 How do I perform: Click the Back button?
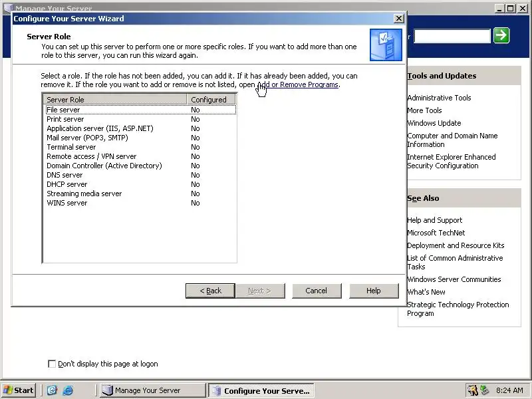(x=210, y=291)
